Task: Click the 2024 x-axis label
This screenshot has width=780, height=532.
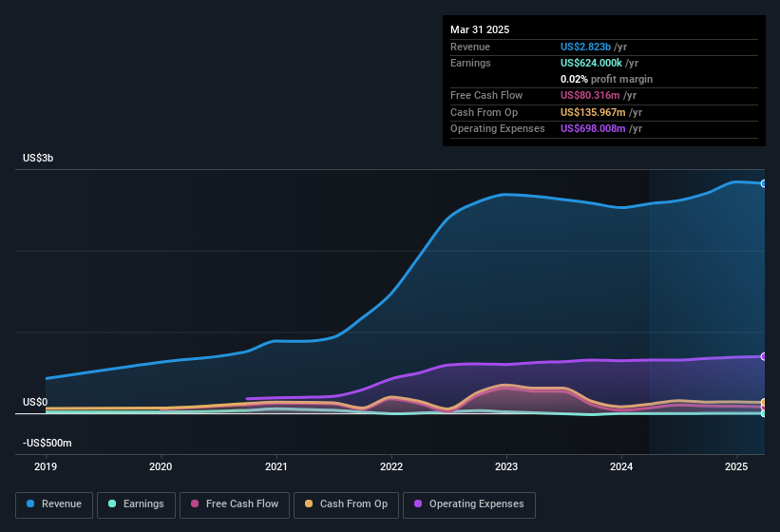Action: 621,466
